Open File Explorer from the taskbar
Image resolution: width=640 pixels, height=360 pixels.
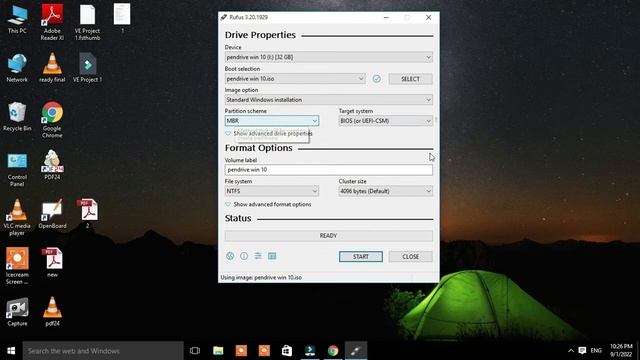[x=218, y=351]
